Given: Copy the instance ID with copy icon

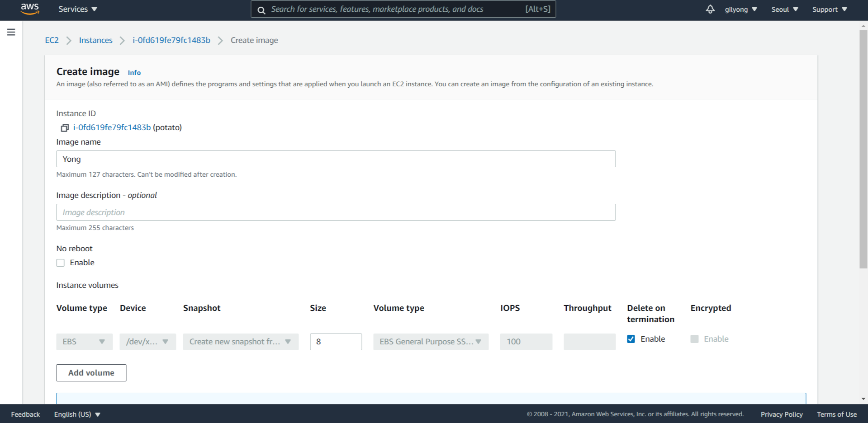Looking at the screenshot, I should pos(65,128).
